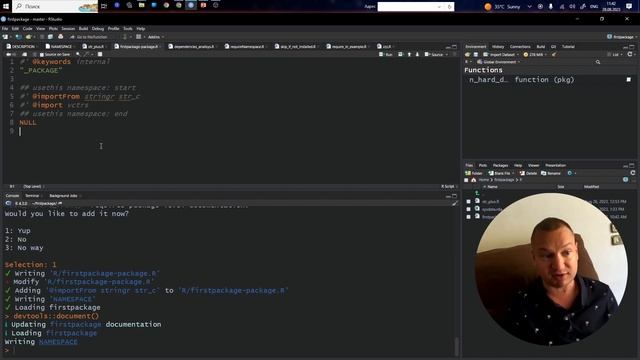Toggle Source on Save checkbox

42,55
